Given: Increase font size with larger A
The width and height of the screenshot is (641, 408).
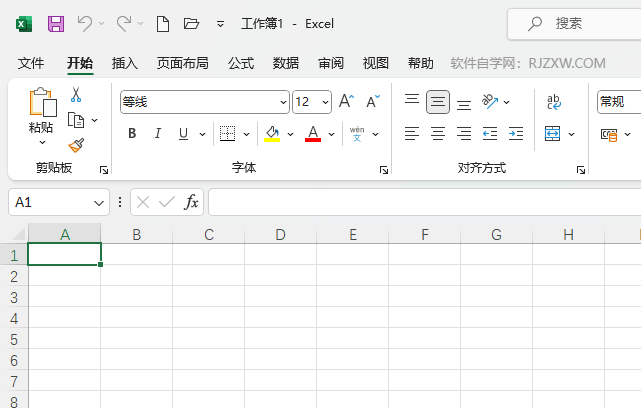Looking at the screenshot, I should pyautogui.click(x=346, y=101).
